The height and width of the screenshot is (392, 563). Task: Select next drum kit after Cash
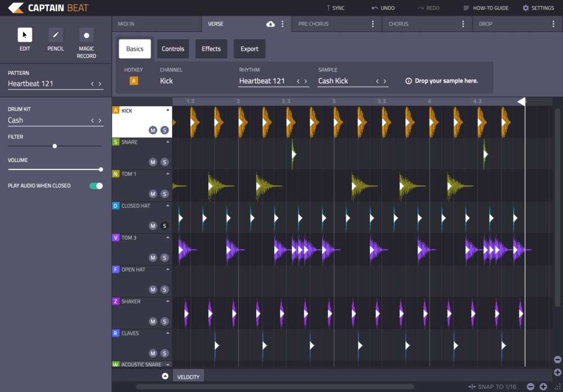pos(100,120)
